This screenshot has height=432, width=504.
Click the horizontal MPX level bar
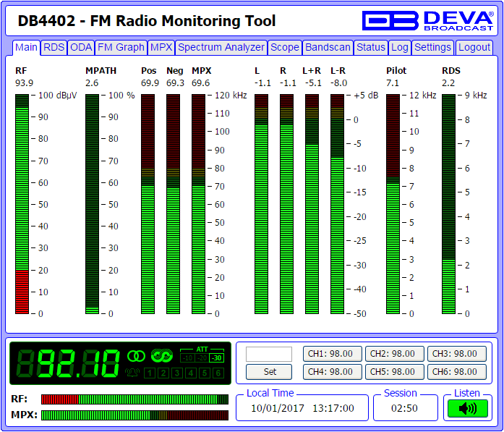[135, 415]
